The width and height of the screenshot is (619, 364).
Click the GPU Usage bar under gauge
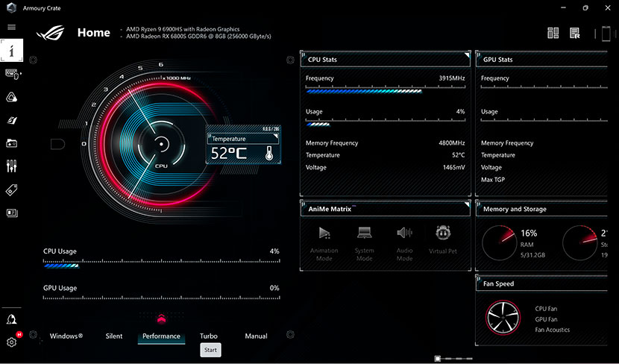[x=161, y=298]
